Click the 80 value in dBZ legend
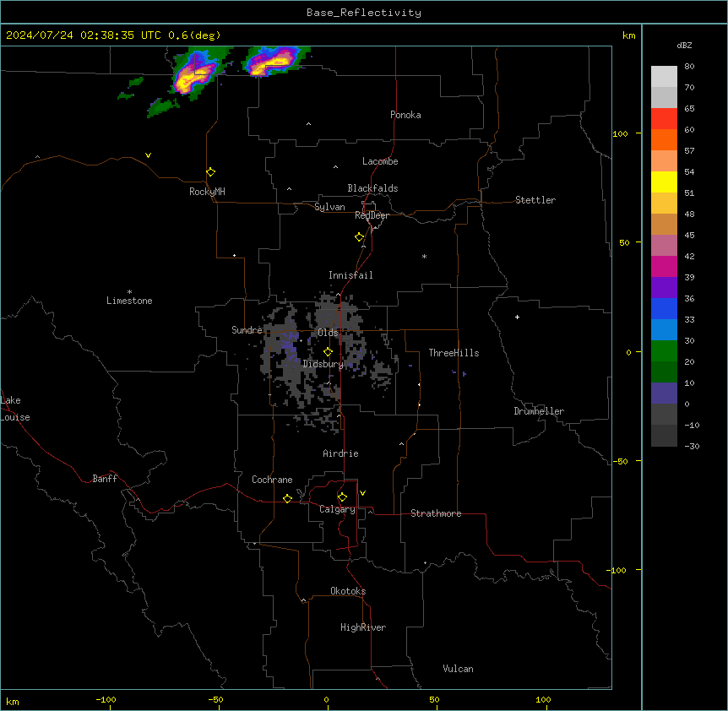This screenshot has height=711, width=728. click(x=689, y=67)
